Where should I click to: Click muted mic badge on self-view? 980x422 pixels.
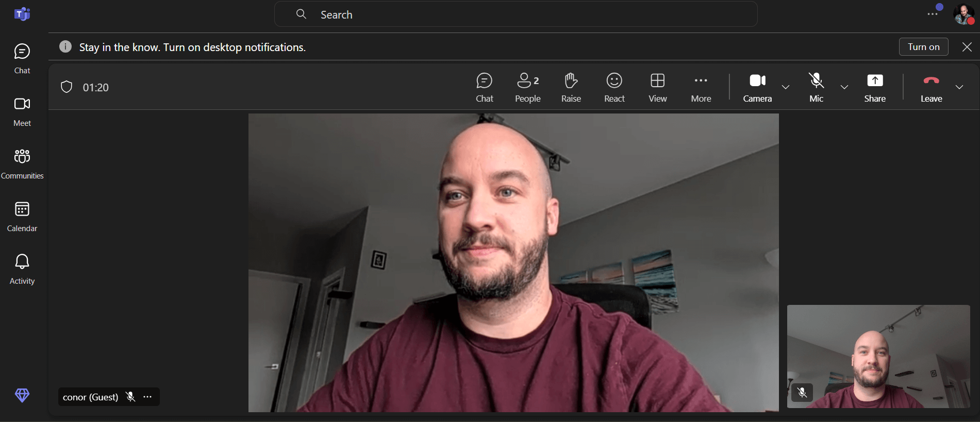tap(802, 393)
